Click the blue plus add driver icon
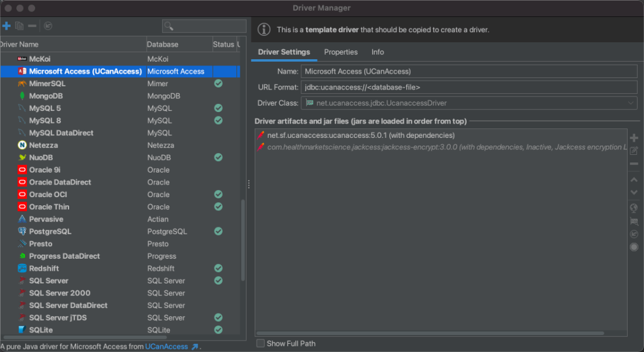This screenshot has height=352, width=644. tap(6, 26)
